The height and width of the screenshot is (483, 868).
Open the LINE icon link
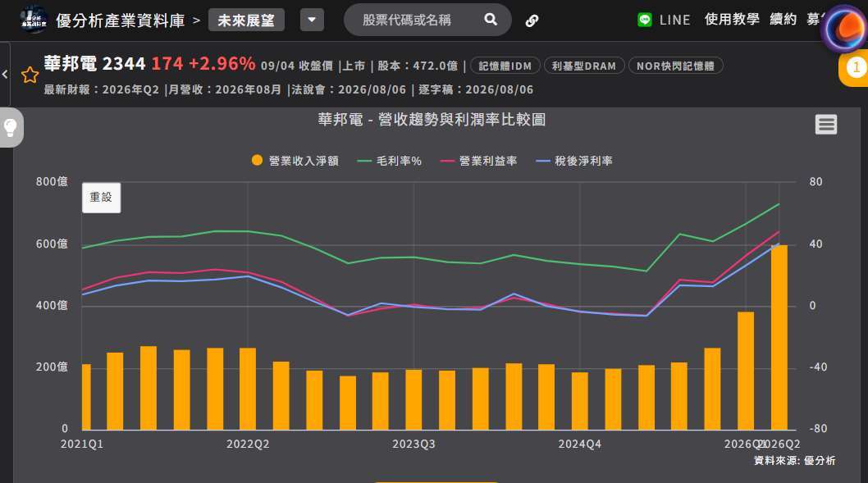(x=644, y=20)
